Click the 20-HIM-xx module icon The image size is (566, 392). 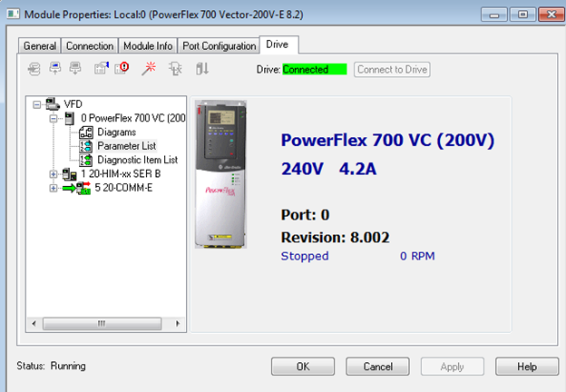click(69, 174)
